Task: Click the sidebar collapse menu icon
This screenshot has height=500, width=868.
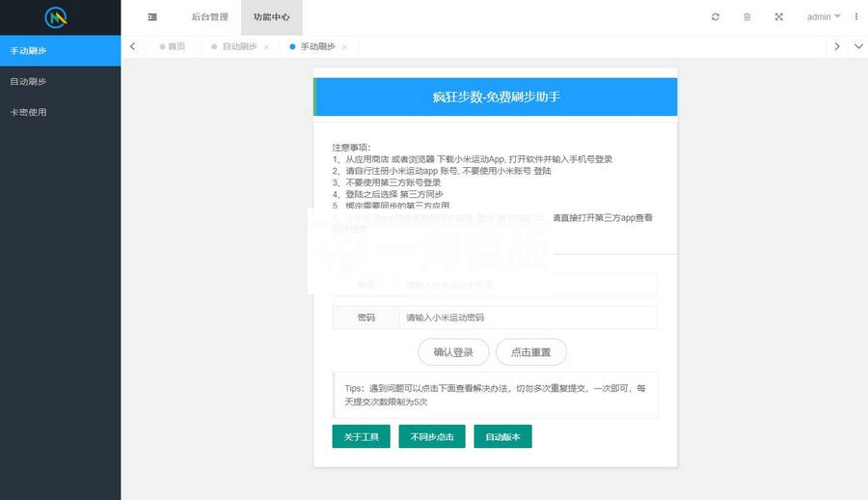Action: click(152, 17)
